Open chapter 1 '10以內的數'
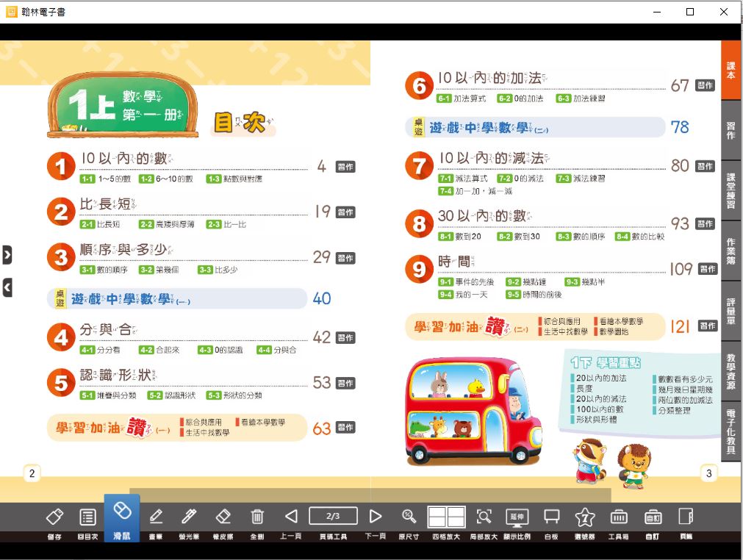This screenshot has height=560, width=743. pos(126,159)
